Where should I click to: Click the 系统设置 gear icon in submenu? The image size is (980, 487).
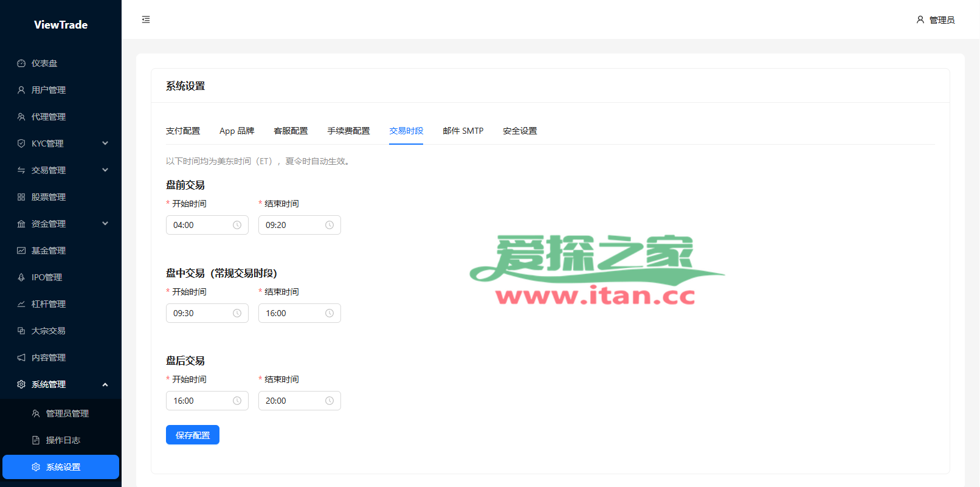pos(36,467)
